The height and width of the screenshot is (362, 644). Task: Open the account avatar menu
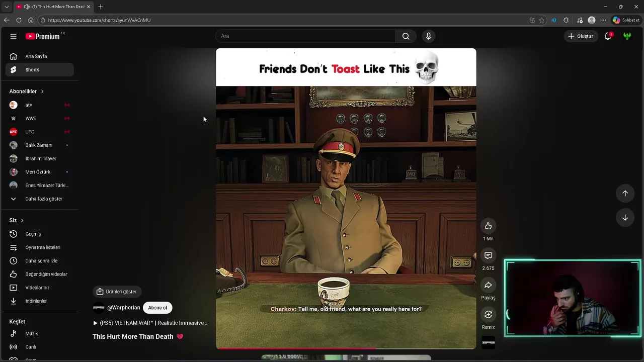pyautogui.click(x=627, y=36)
